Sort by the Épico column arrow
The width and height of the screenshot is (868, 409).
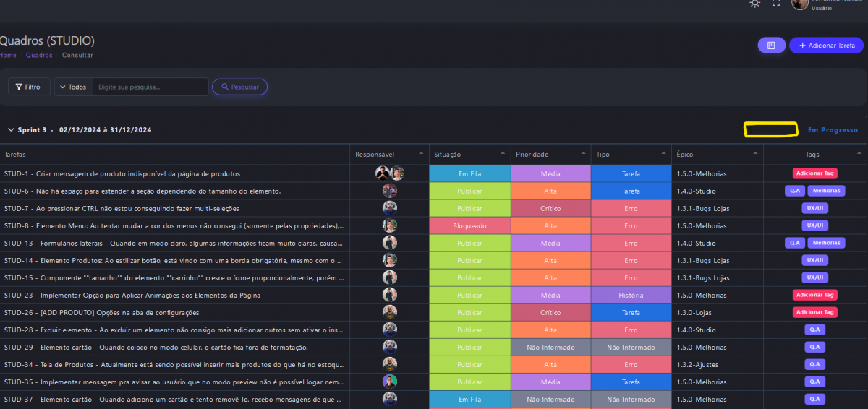(755, 154)
